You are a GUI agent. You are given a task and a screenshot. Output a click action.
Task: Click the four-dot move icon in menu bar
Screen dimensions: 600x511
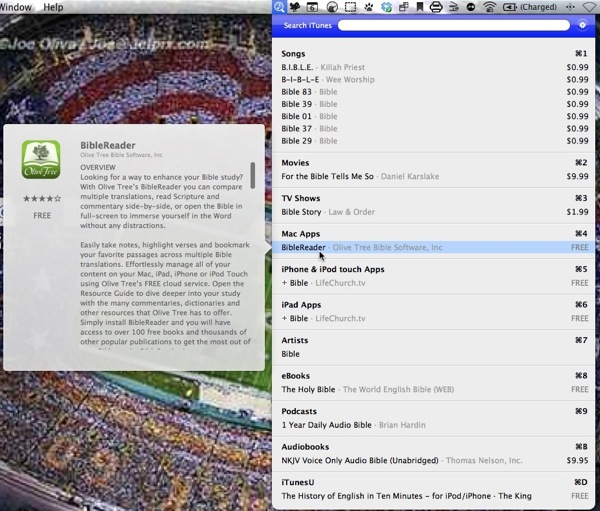(x=570, y=7)
